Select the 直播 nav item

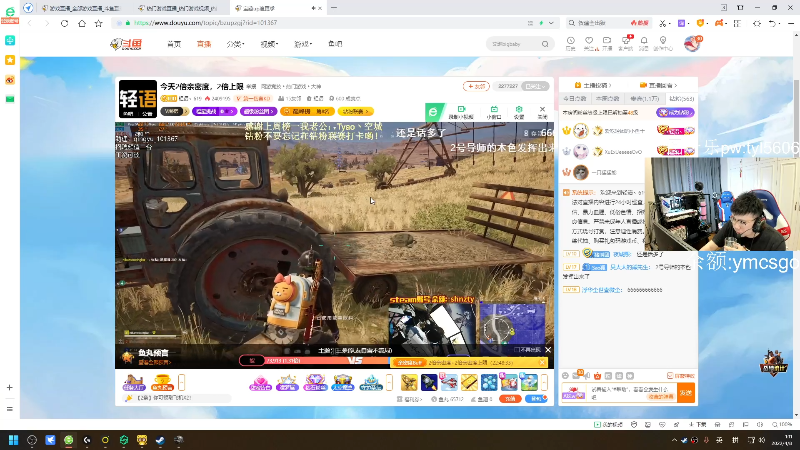(x=204, y=44)
